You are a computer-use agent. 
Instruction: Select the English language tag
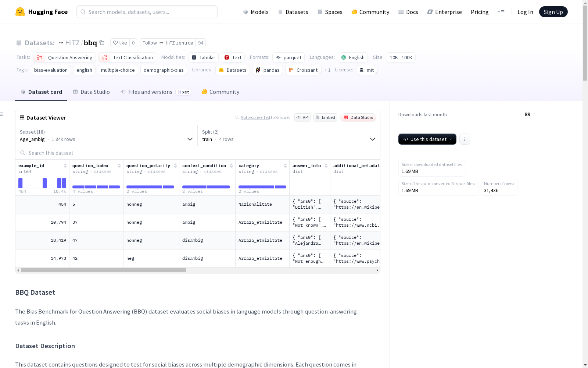click(x=353, y=57)
